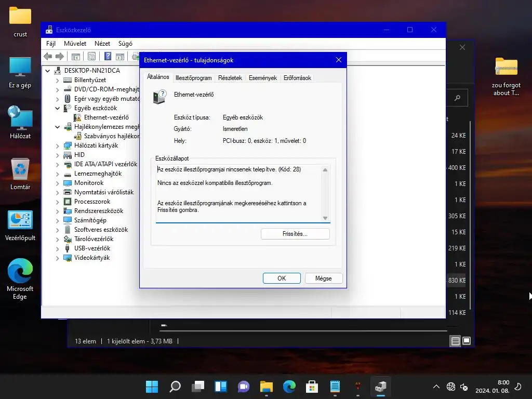Switch to large icons view in Explorer status bar
The image size is (532, 399).
coord(467,341)
